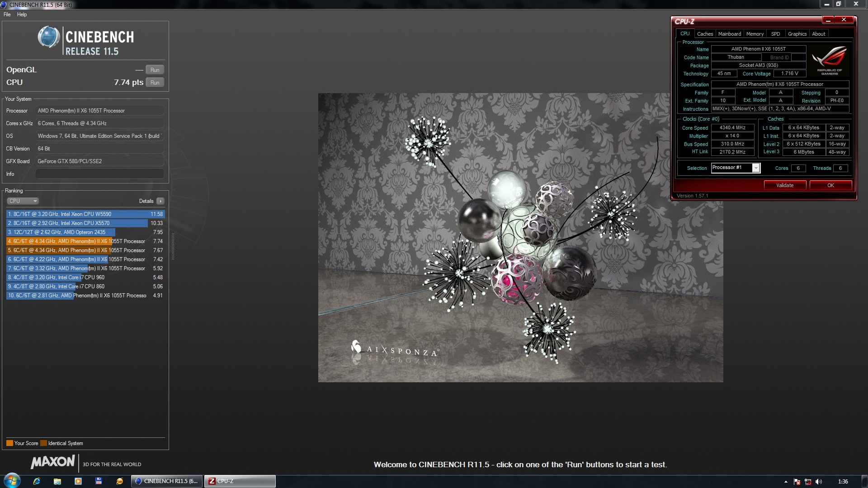Open the File menu in Cinebench
This screenshot has width=868, height=488.
pos(7,14)
